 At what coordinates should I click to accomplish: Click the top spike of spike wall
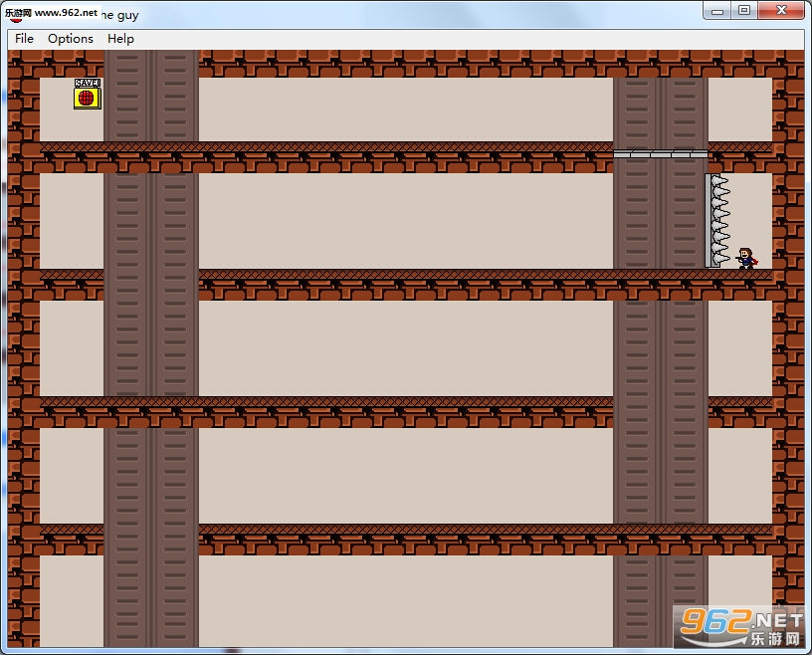coord(719,180)
